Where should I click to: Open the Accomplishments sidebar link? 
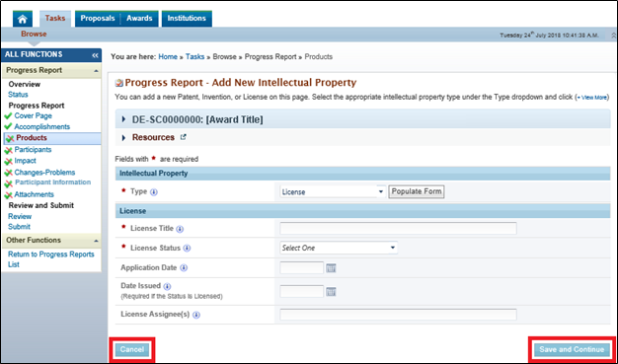[x=42, y=127]
